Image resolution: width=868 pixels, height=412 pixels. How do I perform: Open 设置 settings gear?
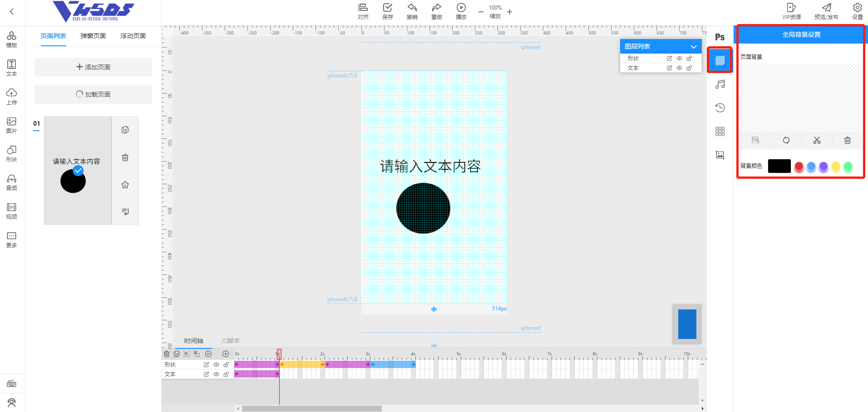pos(857,11)
